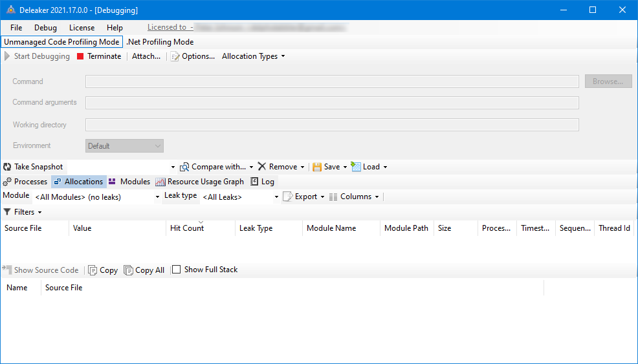The image size is (638, 364).
Task: Click the red Terminate stop icon
Action: point(80,56)
